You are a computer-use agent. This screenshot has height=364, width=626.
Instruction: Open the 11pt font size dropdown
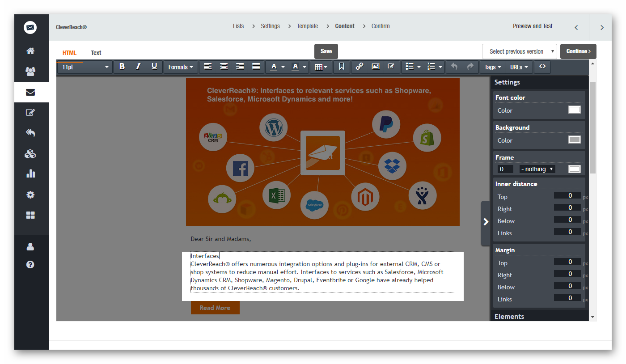click(85, 67)
